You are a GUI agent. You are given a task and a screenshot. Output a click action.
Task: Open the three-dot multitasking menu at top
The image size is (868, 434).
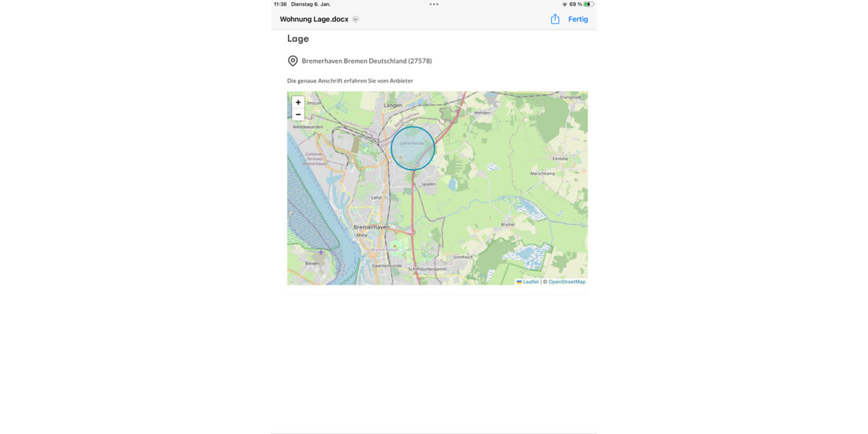[434, 4]
